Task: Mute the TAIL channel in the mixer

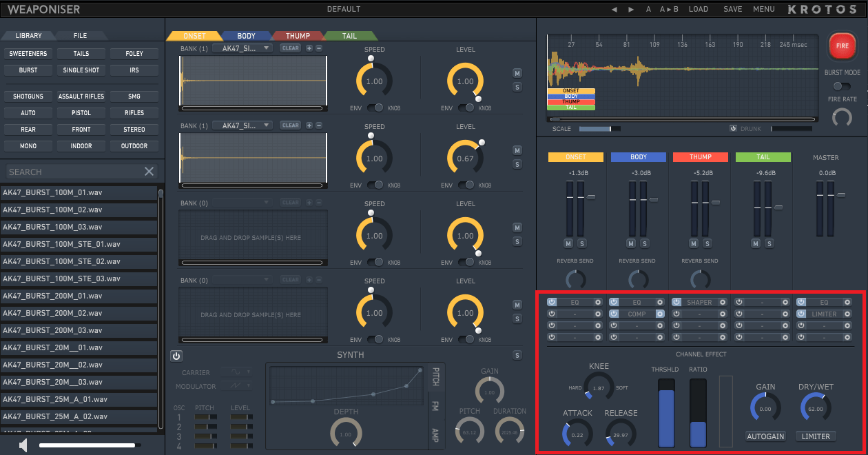Action: click(756, 243)
